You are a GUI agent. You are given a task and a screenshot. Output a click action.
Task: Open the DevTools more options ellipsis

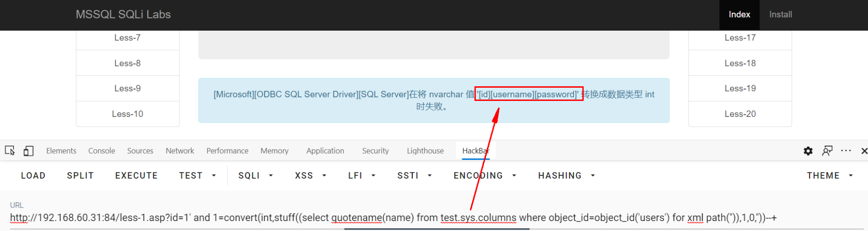click(x=846, y=151)
